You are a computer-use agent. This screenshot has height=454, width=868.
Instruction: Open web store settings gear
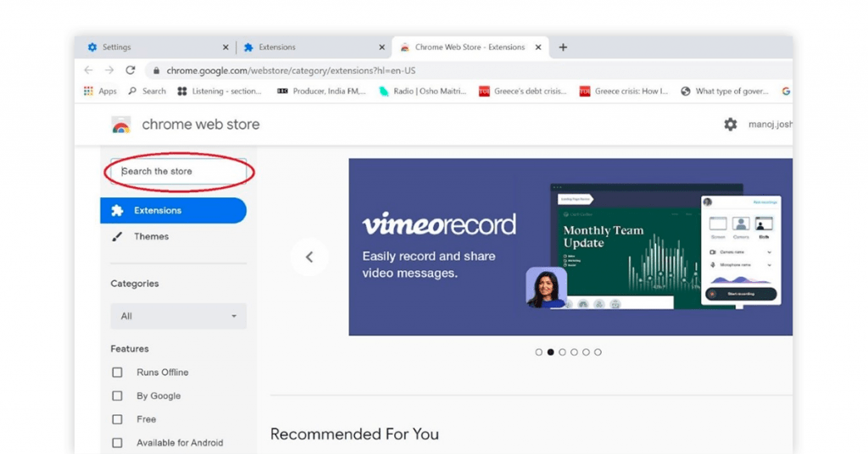tap(731, 125)
